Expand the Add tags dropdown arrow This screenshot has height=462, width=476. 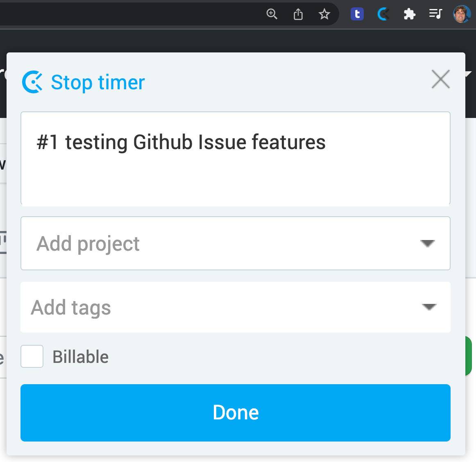(x=429, y=307)
